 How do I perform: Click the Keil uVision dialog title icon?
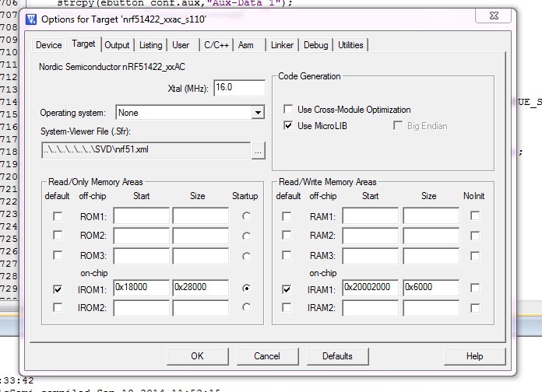pos(31,19)
